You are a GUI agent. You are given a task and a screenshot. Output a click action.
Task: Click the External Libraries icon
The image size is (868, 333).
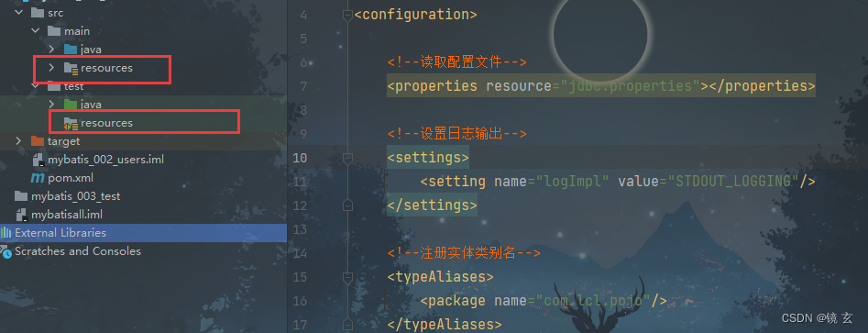tap(6, 233)
